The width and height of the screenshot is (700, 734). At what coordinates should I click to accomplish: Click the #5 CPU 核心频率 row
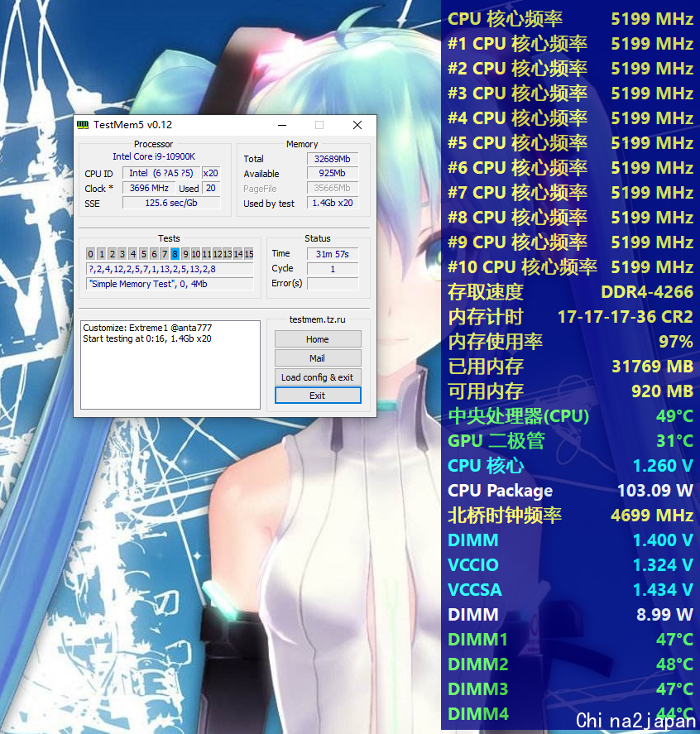click(x=570, y=143)
